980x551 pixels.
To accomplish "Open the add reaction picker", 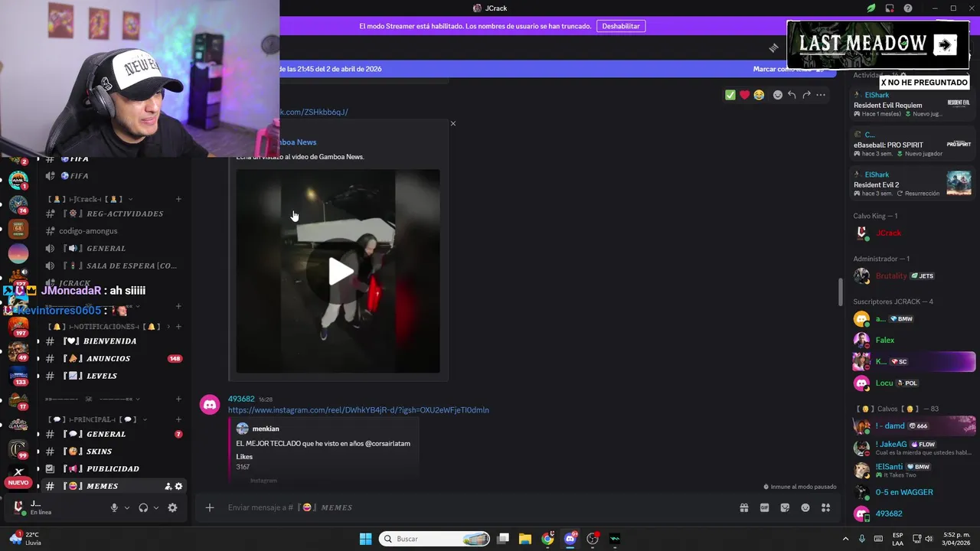I will tap(777, 95).
